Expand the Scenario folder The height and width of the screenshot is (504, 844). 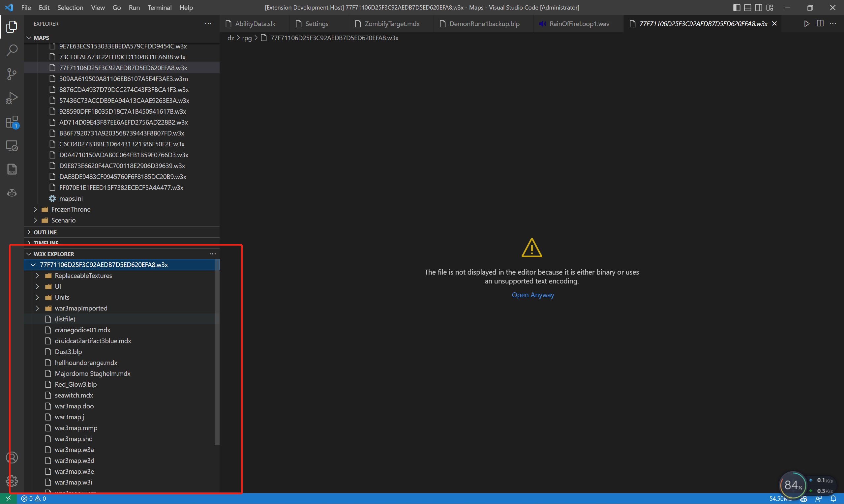(35, 220)
